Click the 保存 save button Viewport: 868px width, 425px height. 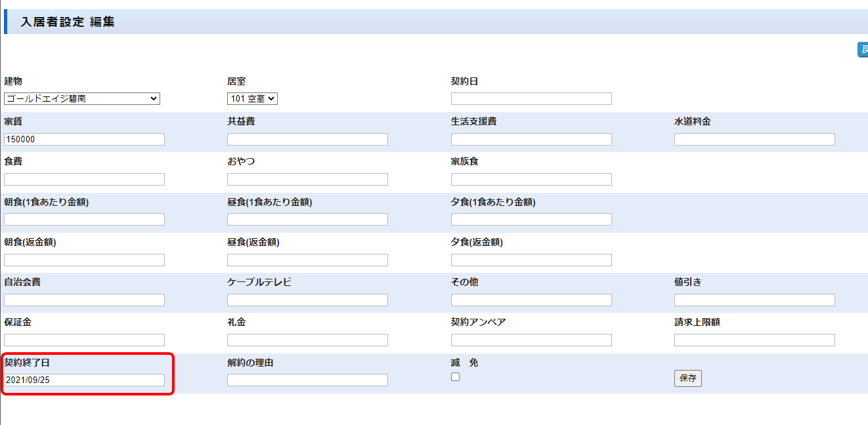click(x=687, y=378)
